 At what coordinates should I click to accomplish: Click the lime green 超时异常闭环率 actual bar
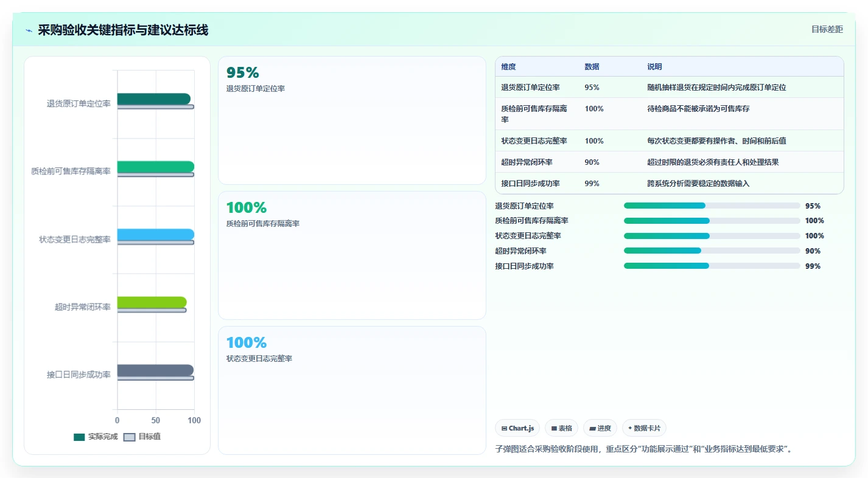tap(152, 302)
